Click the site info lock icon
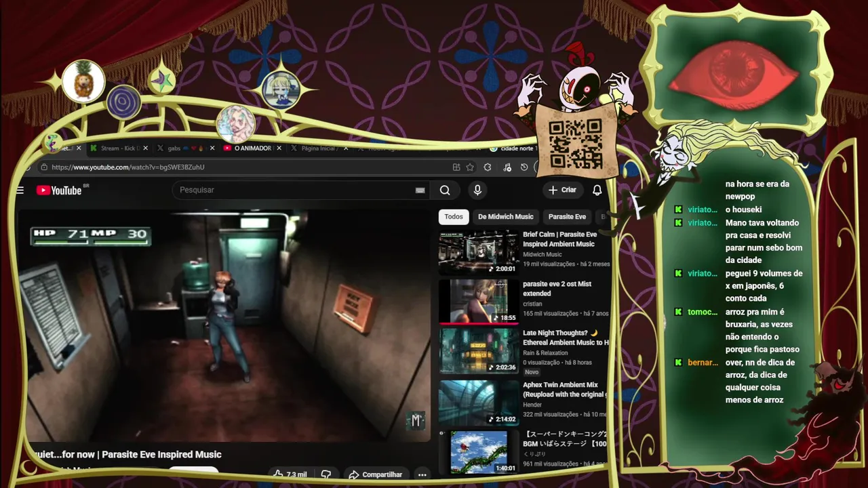The width and height of the screenshot is (868, 488). click(44, 167)
